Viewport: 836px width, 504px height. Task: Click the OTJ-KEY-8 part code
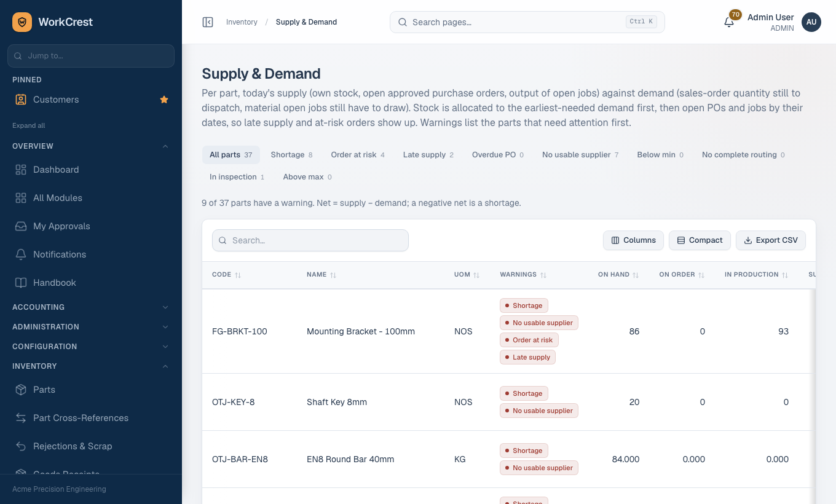click(x=234, y=402)
